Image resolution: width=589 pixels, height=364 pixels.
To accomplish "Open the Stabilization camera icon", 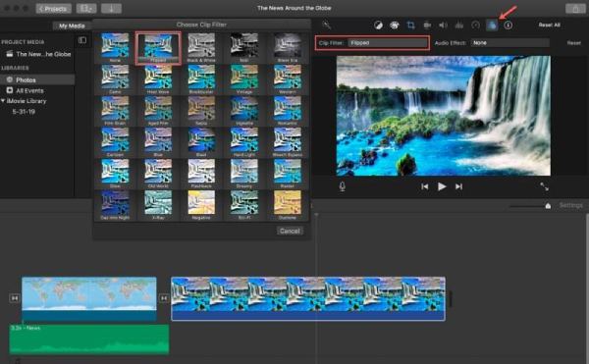I will (427, 26).
